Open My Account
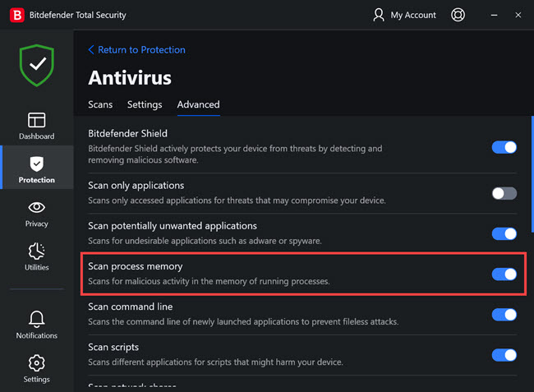Viewport: 534px width, 392px height. click(405, 15)
